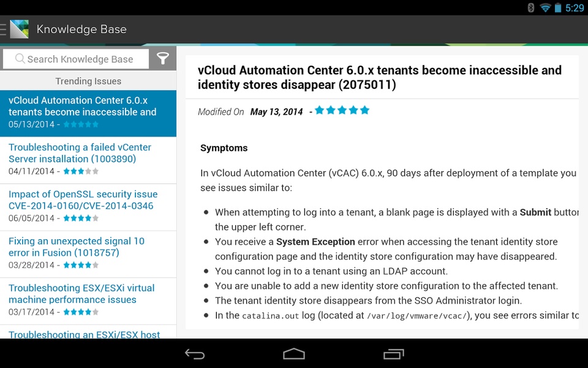Tap the Trending Issues header
This screenshot has width=588, height=368.
pos(88,81)
